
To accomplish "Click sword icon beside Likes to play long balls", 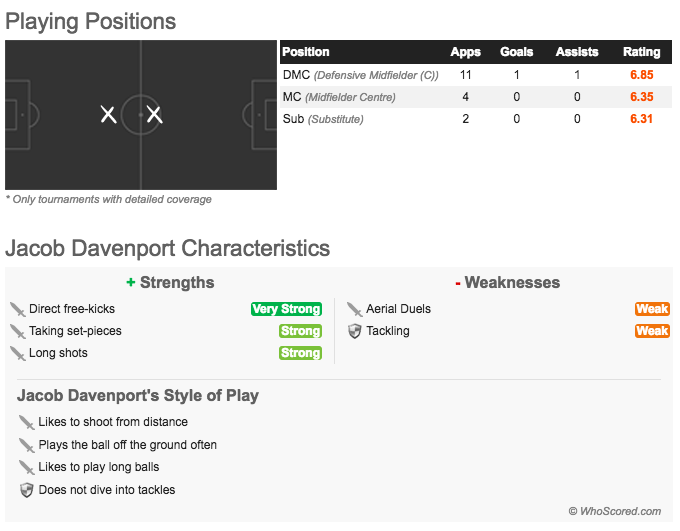I will [x=27, y=468].
